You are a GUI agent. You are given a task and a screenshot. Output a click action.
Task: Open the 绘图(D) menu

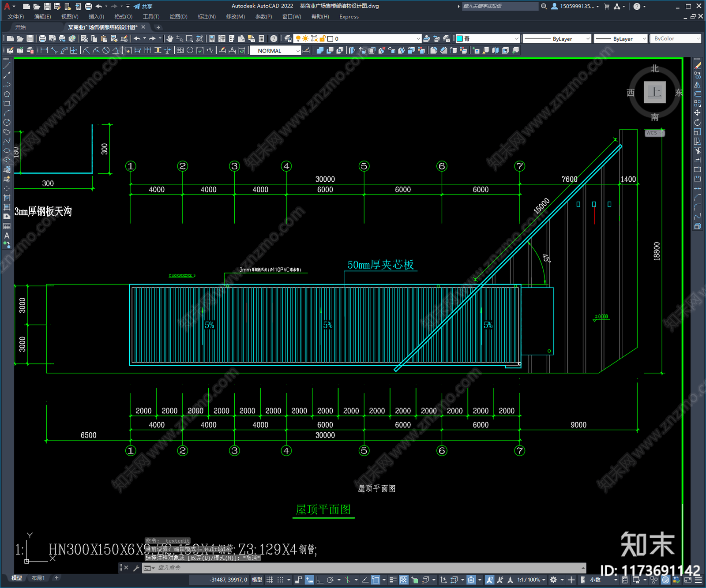[x=178, y=17]
